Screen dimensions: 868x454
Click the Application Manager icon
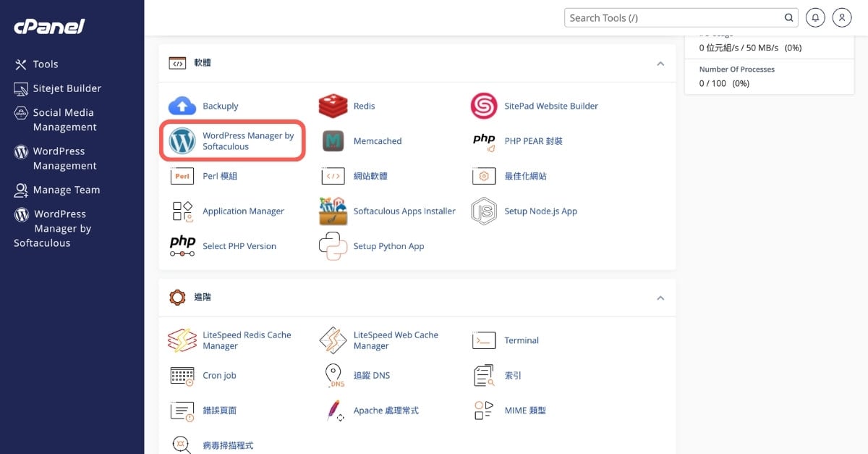[x=182, y=211]
